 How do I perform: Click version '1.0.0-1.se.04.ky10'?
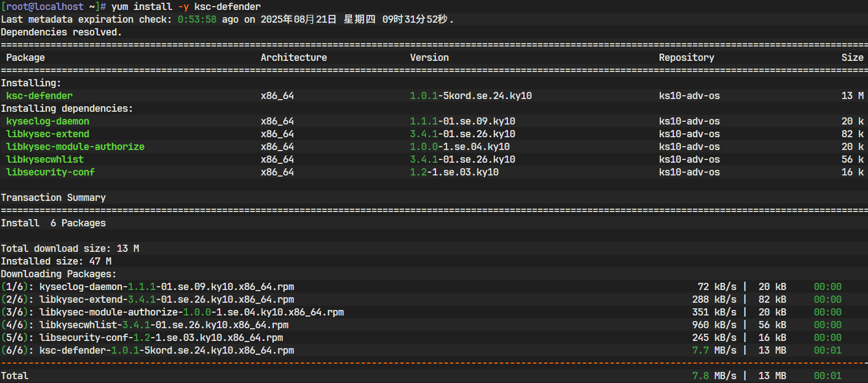460,147
